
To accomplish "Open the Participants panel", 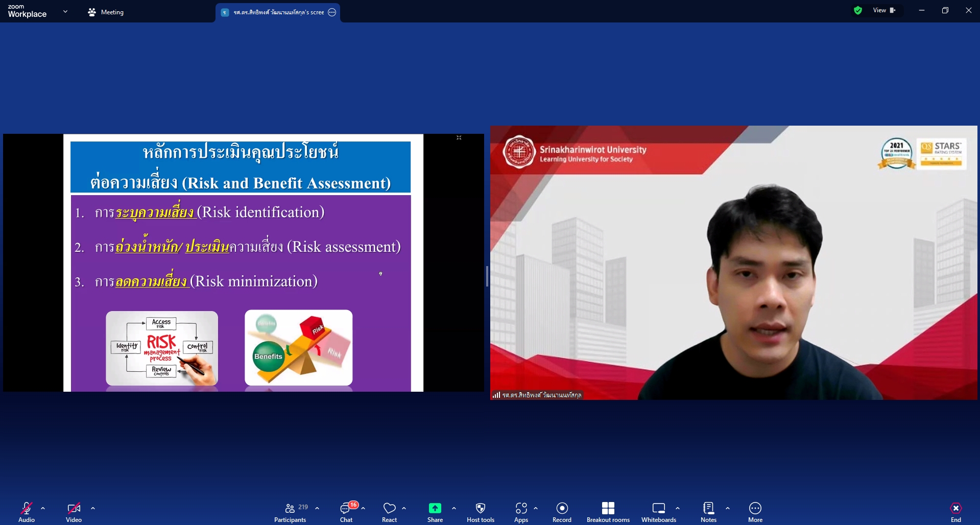I will 290,512.
